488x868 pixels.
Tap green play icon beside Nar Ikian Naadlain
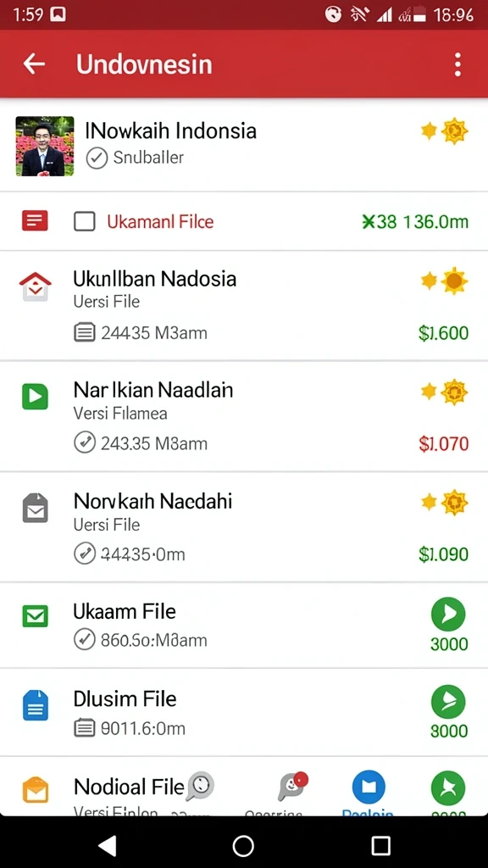[x=35, y=397]
